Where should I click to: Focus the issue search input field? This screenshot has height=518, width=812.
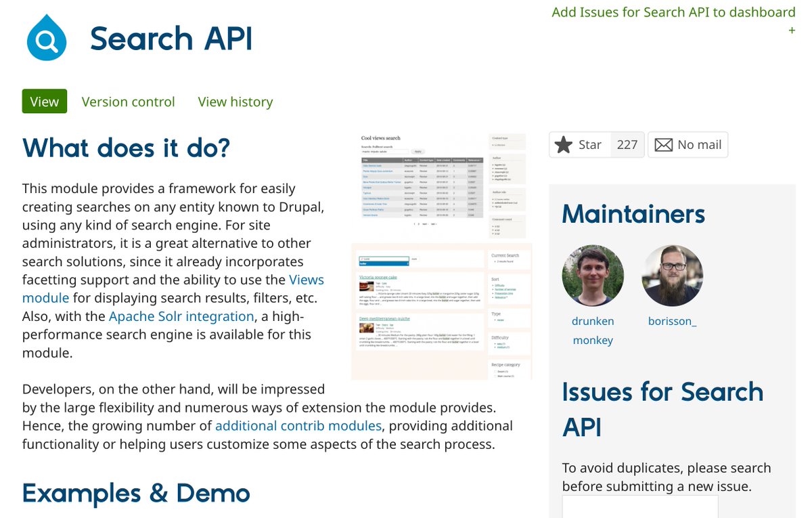pyautogui.click(x=640, y=506)
